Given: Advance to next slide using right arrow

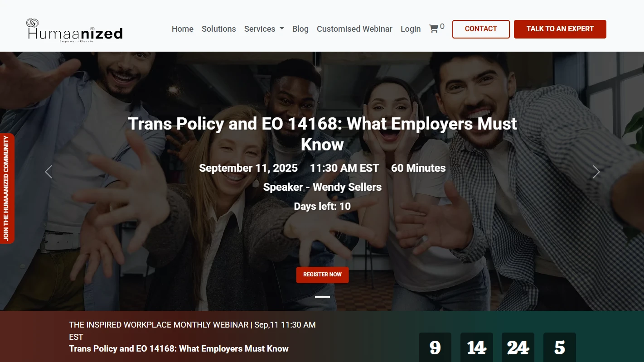Looking at the screenshot, I should pos(596,172).
